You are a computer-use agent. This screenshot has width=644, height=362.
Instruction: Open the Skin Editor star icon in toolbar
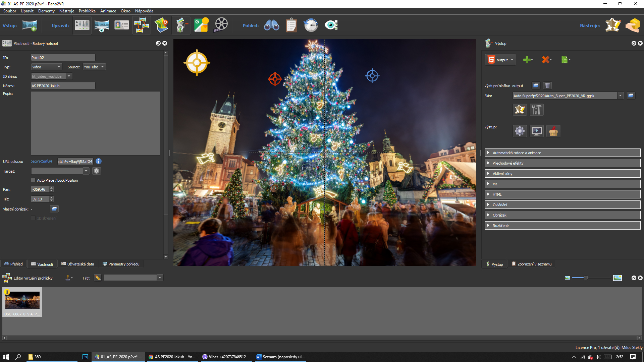tap(613, 25)
